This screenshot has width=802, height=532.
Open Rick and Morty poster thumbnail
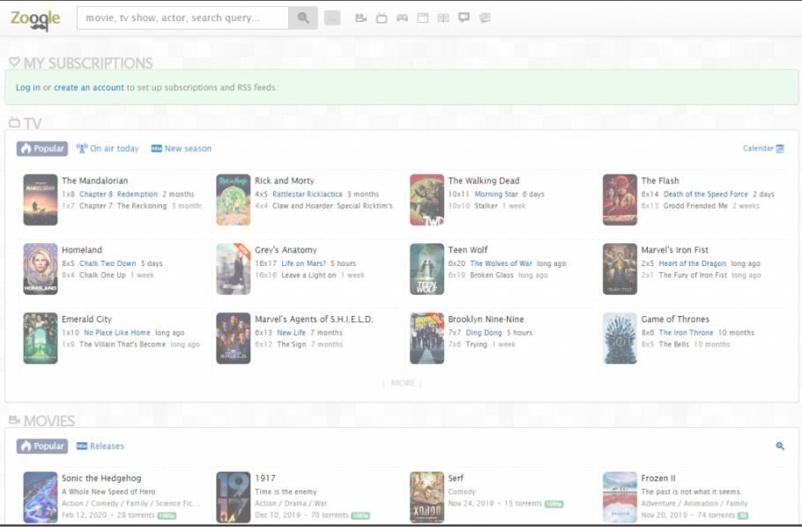234,200
